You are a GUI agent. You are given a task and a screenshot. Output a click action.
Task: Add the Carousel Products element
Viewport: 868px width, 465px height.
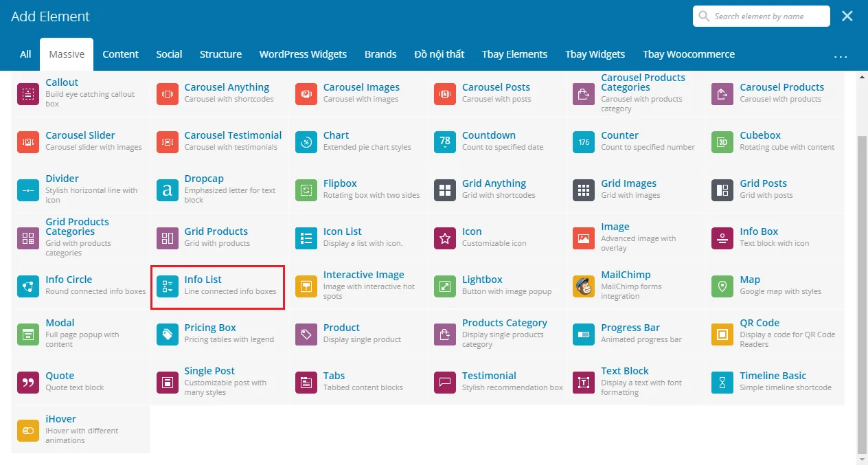(775, 94)
